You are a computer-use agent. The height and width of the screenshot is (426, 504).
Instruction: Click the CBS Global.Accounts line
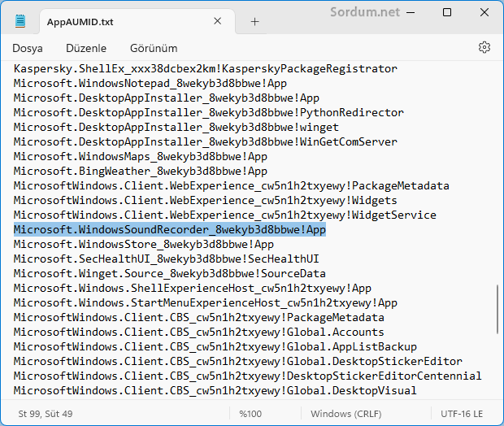pos(199,333)
